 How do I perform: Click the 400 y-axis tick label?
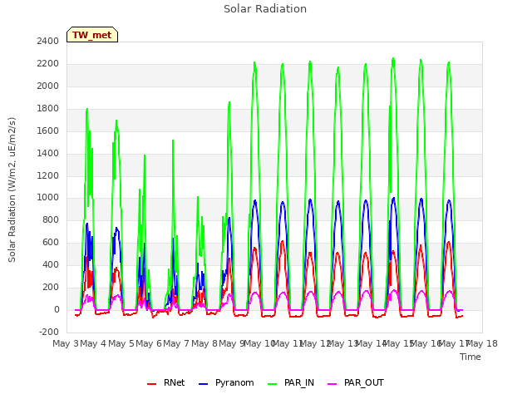coord(51,264)
